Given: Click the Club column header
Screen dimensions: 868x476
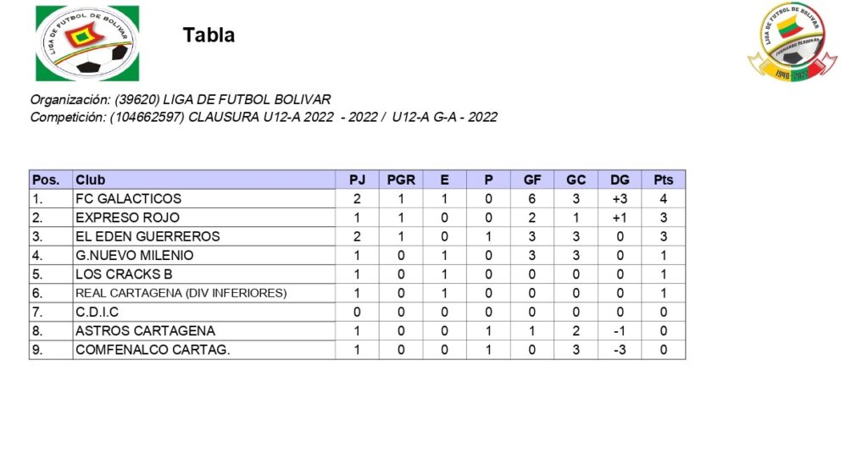Looking at the screenshot, I should coord(91,180).
